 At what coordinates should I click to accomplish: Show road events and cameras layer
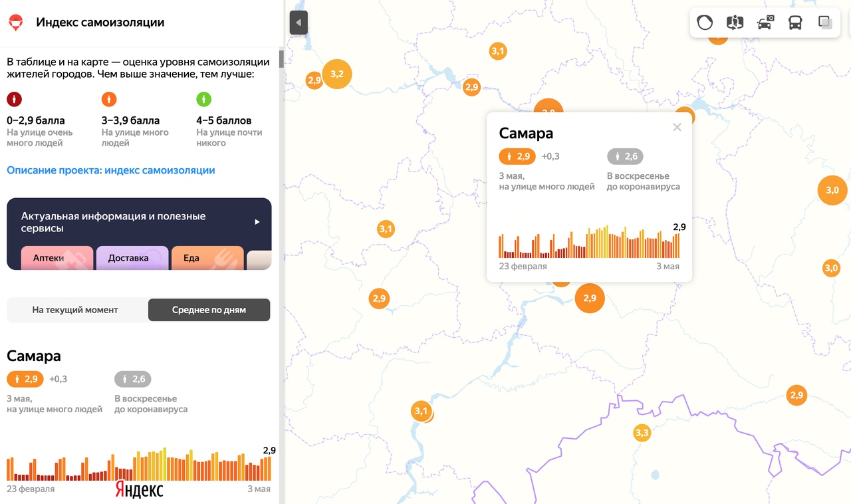pos(765,23)
